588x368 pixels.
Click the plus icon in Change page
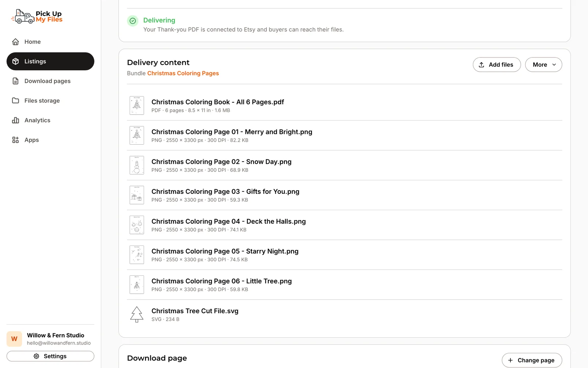(x=510, y=360)
